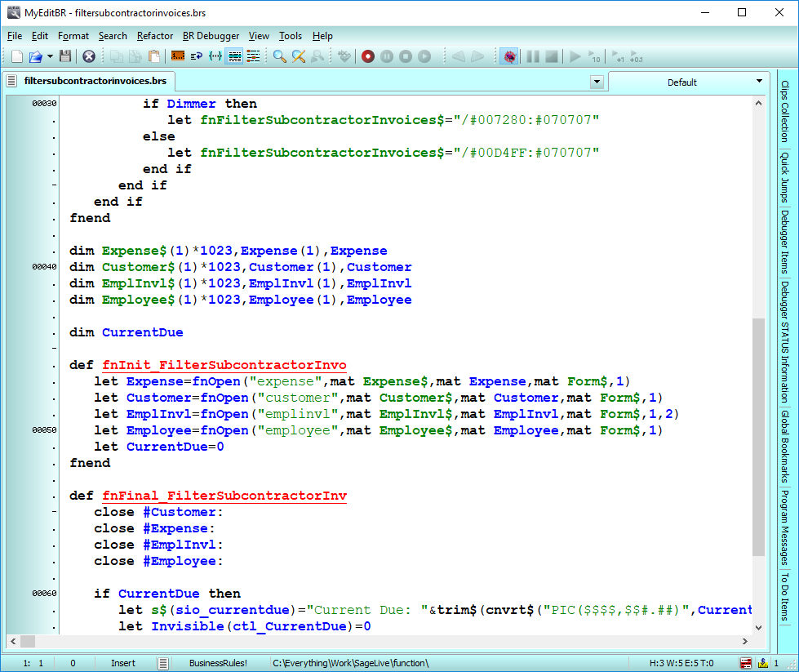Toggle the highlighted word wrap toolbar button
The width and height of the screenshot is (799, 672).
(x=234, y=56)
